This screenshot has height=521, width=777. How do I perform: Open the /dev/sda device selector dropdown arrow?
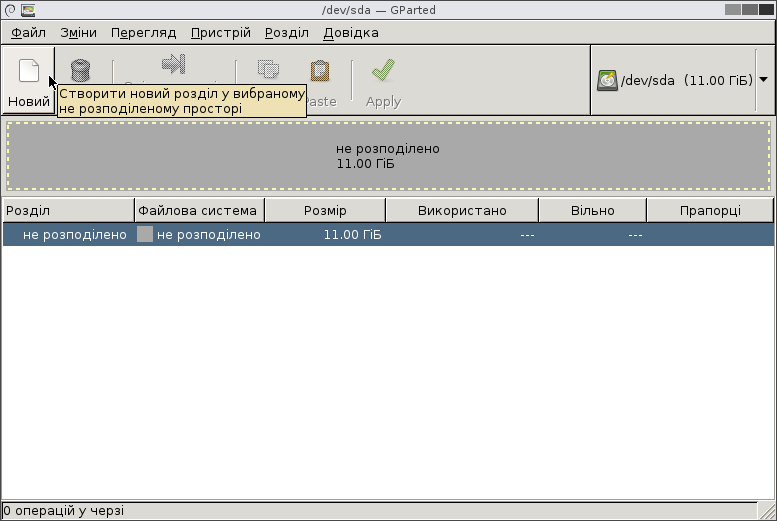tap(764, 79)
